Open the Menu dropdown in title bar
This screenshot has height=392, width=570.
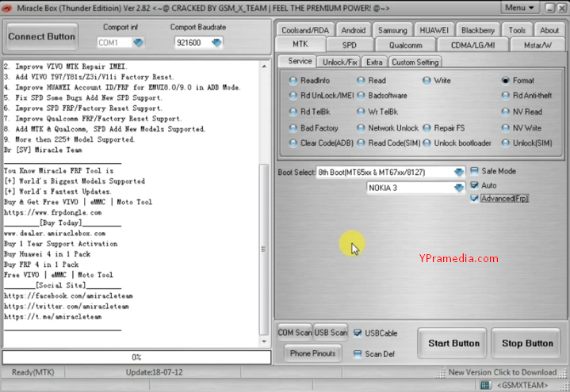pos(519,8)
